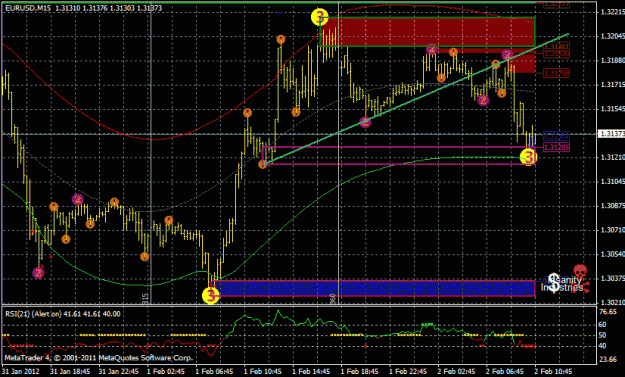Click the 1.31545 price axis label
Viewport: 625px width, 377px height.
[613, 109]
